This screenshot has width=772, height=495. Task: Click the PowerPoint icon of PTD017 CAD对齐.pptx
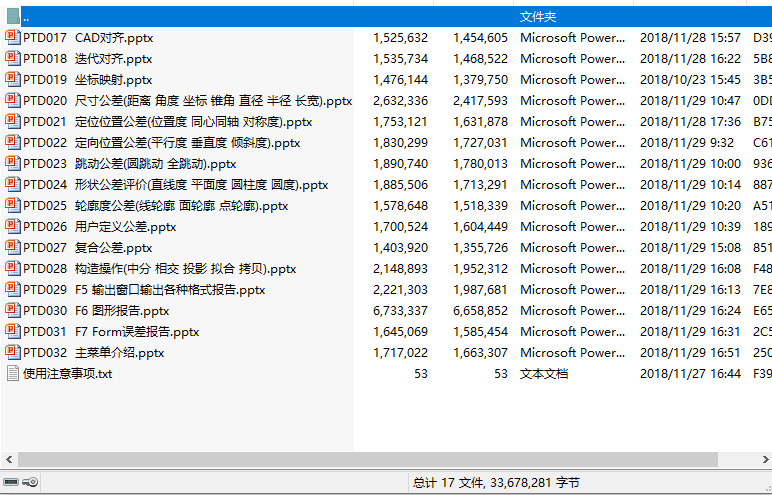[x=12, y=37]
